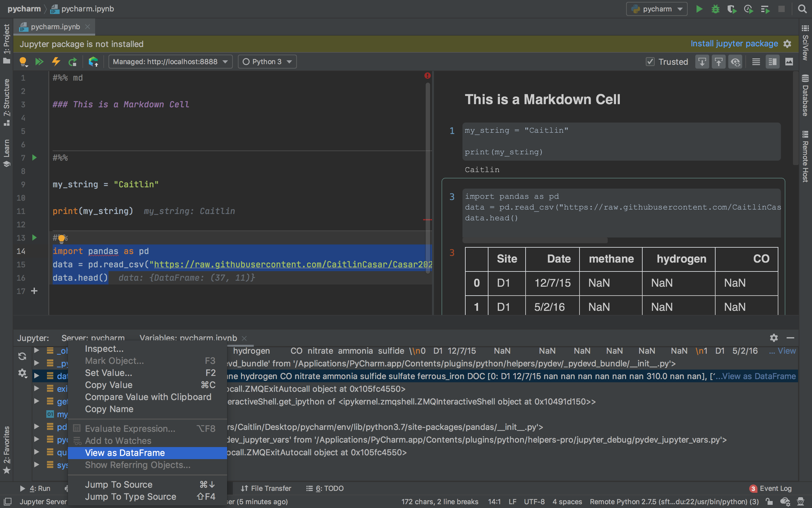The height and width of the screenshot is (508, 812).
Task: Switch to split editor and preview mode
Action: click(x=772, y=62)
